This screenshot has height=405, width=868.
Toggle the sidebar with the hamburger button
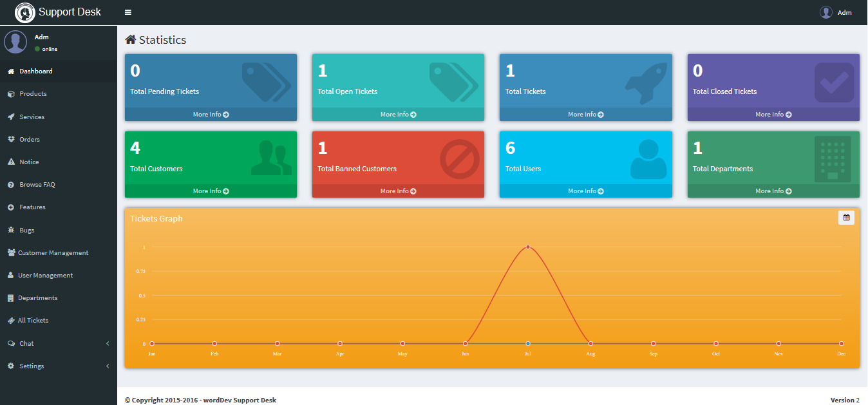coord(127,12)
